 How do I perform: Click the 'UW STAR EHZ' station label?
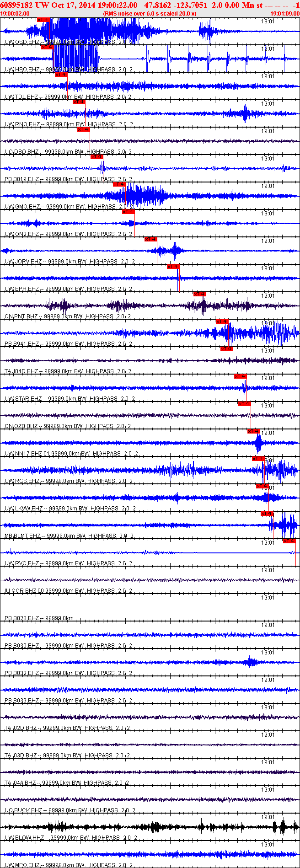point(23,399)
